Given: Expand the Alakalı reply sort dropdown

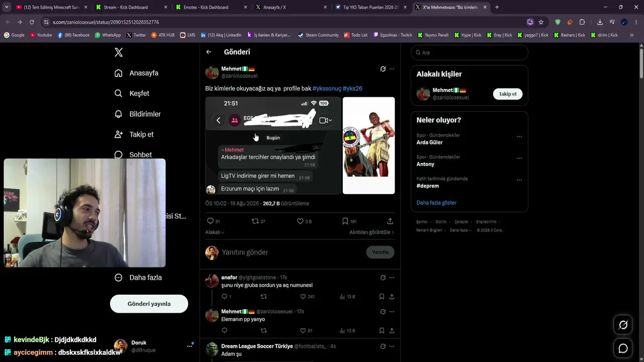Looking at the screenshot, I should point(215,232).
